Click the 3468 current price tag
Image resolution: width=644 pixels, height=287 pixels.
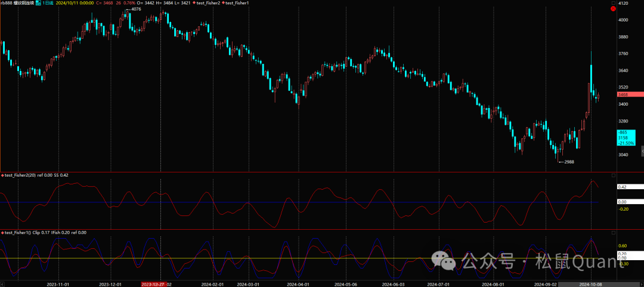pyautogui.click(x=630, y=94)
